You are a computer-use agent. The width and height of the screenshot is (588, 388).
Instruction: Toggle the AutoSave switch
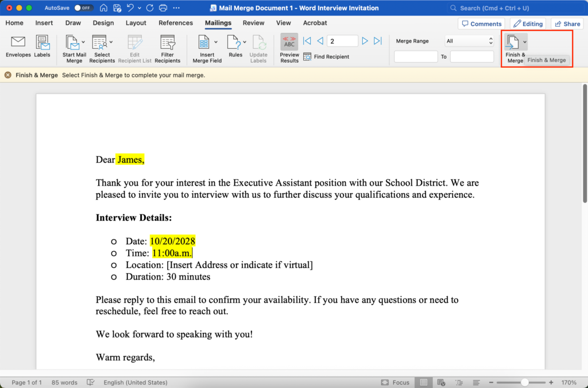pos(84,8)
